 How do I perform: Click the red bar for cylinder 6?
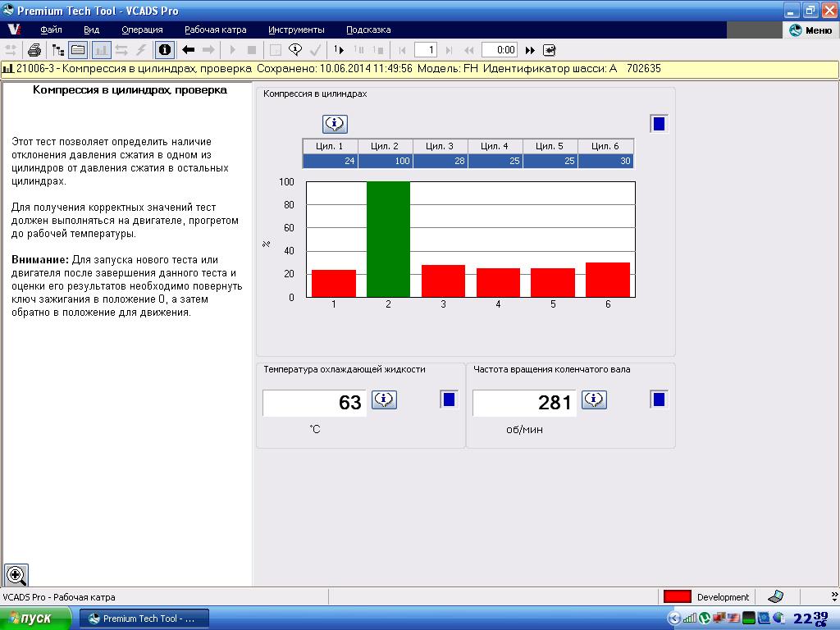click(x=608, y=280)
